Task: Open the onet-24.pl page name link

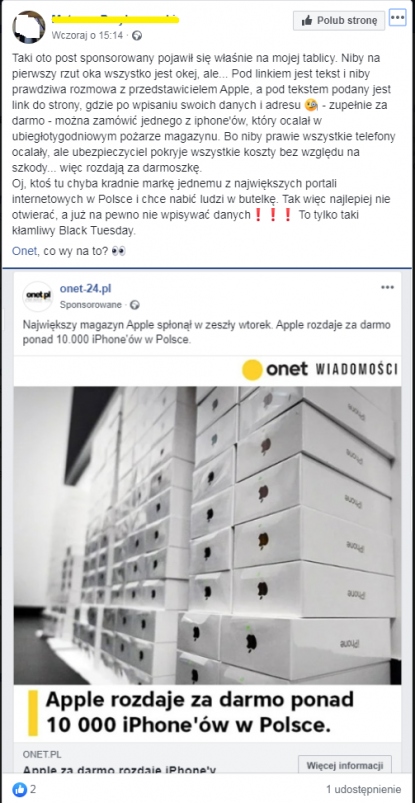Action: coord(85,289)
